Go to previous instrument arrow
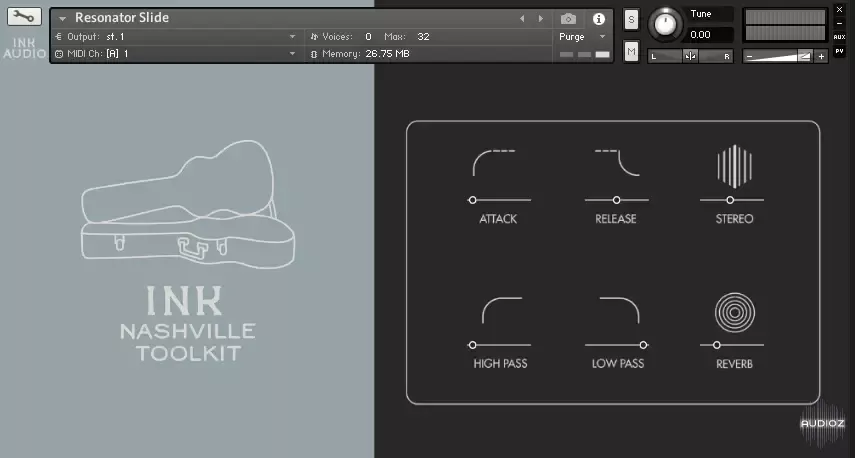 [522, 19]
